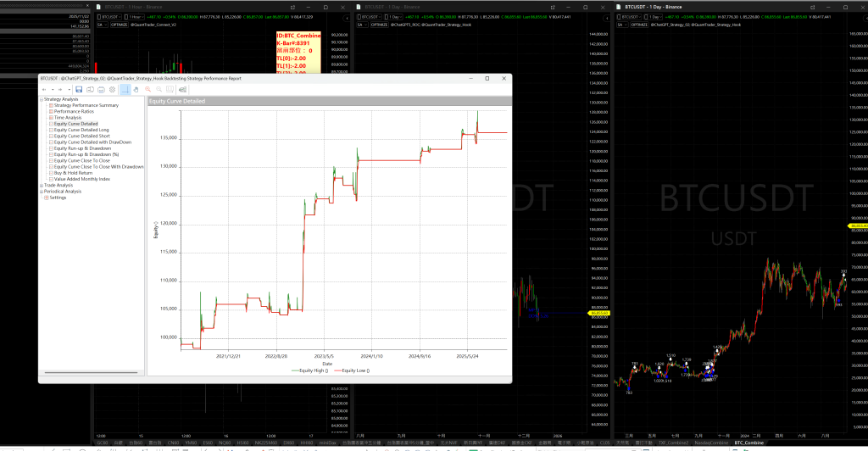
Task: Expand the Periodical Analysis node
Action: [41, 192]
